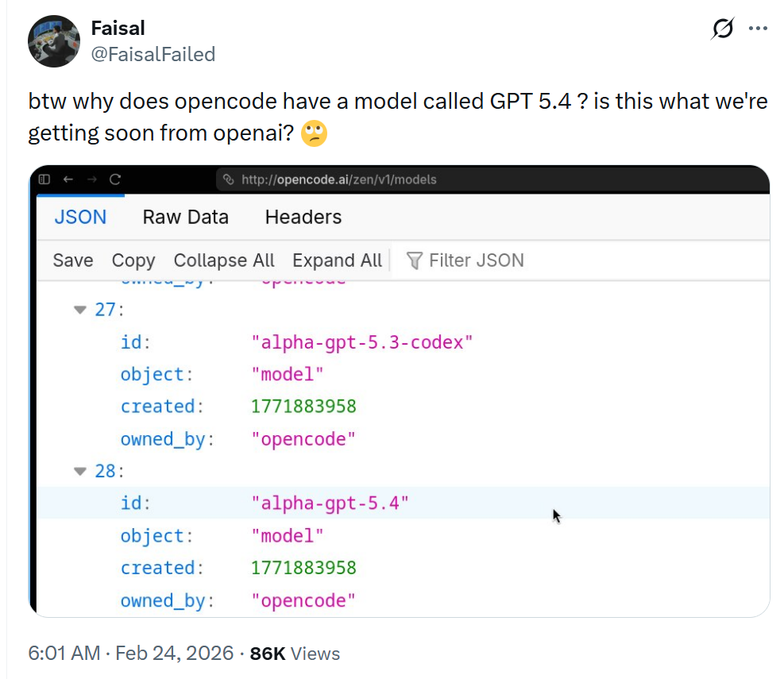Collapse JSON entry 28
The height and width of the screenshot is (679, 784).
pos(79,471)
